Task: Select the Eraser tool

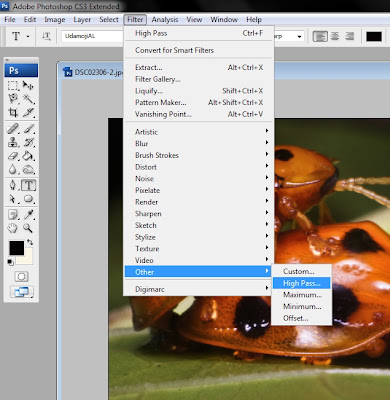Action: (13, 156)
